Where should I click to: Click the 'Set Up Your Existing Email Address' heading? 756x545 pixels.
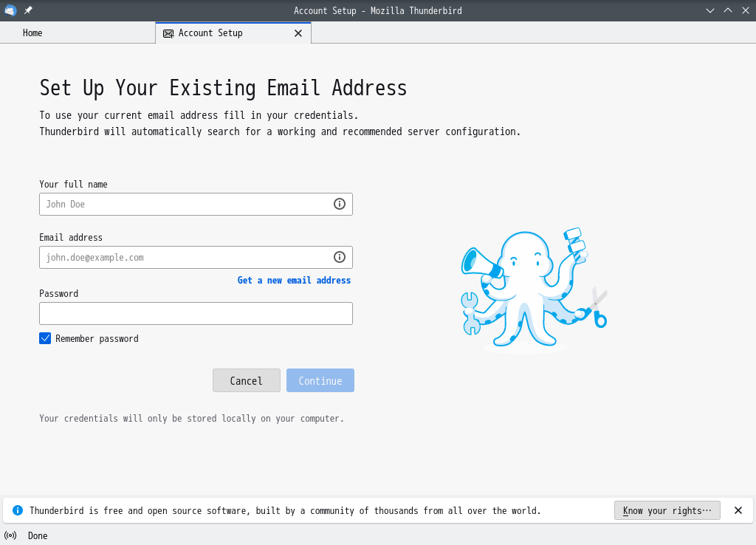[223, 89]
